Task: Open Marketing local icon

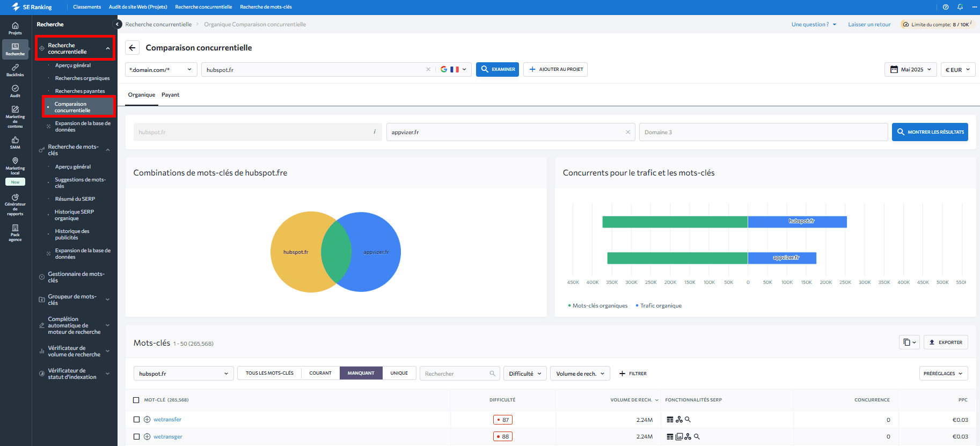Action: click(x=15, y=166)
